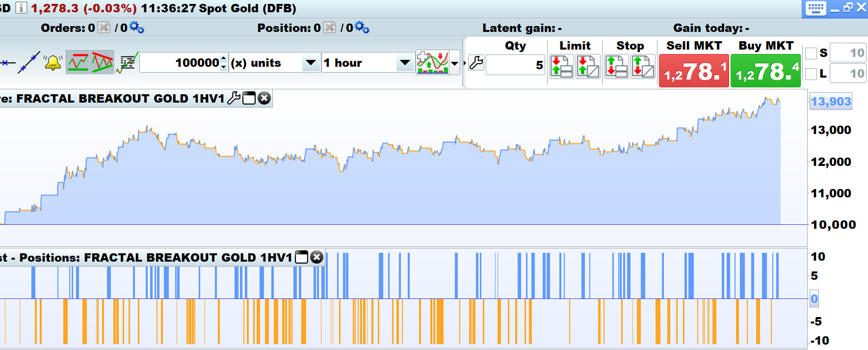Click the 100000 units quantity field
The width and height of the screenshot is (868, 350).
180,63
